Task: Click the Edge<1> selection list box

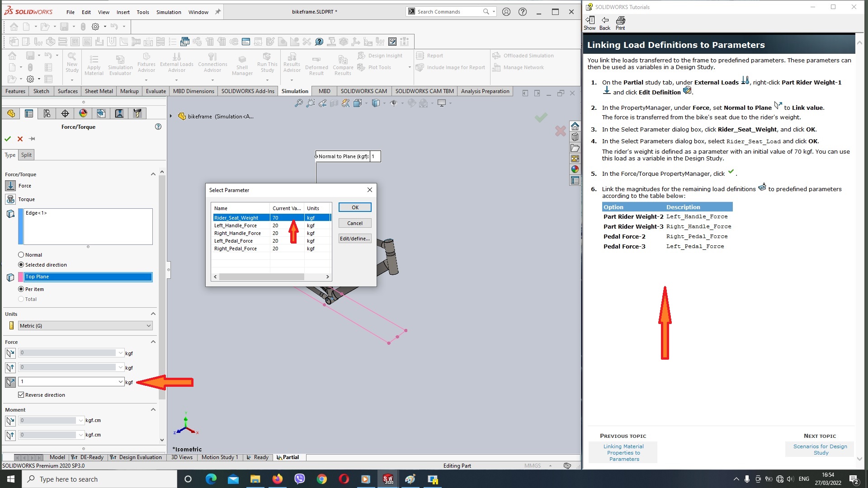Action: pyautogui.click(x=88, y=226)
